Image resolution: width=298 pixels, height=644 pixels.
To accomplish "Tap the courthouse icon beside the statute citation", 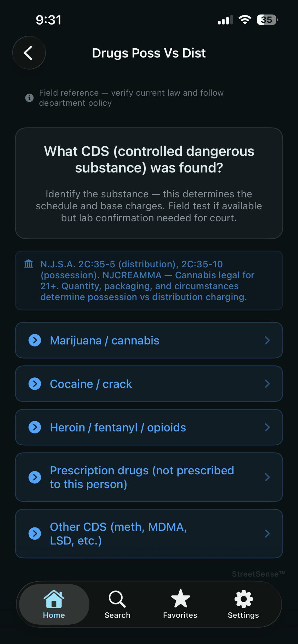I will (28, 264).
